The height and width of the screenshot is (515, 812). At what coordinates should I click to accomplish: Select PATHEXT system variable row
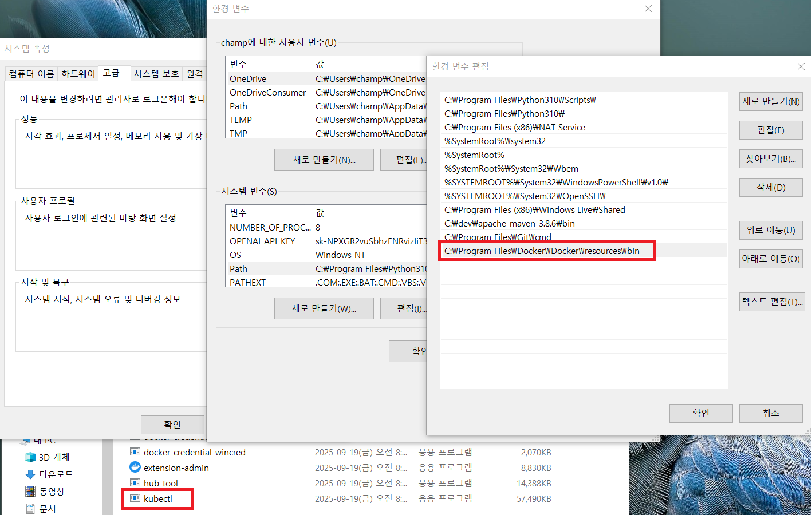[x=326, y=282]
